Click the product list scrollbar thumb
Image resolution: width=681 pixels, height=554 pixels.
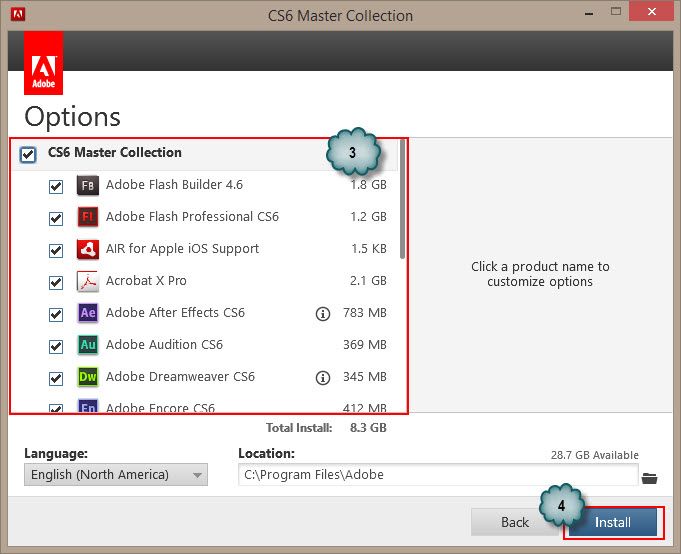[x=403, y=200]
